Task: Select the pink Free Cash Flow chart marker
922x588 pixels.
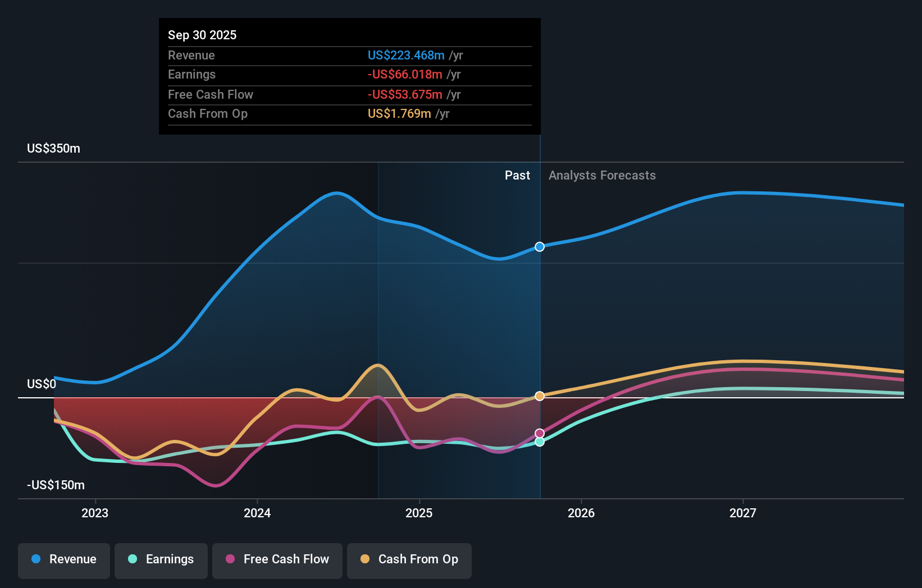Action: pos(539,432)
